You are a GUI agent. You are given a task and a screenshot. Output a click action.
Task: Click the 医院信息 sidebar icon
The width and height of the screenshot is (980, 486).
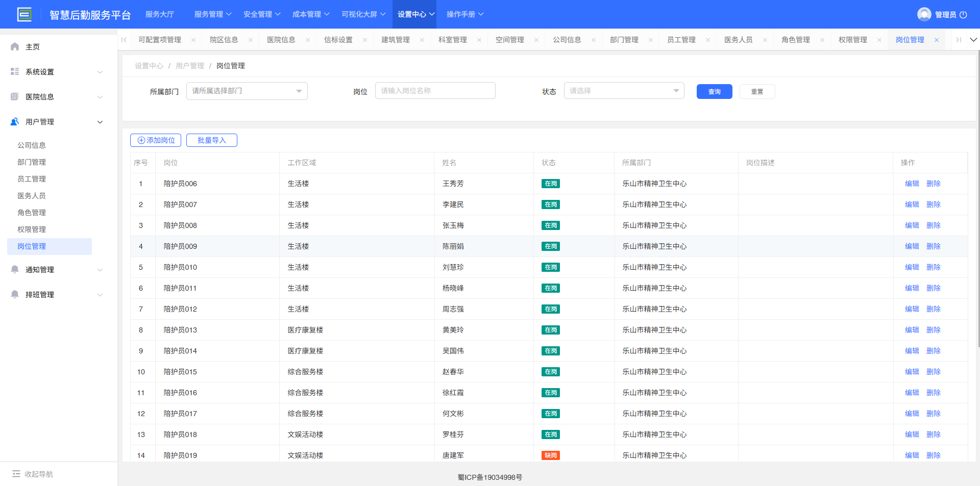[x=15, y=96]
